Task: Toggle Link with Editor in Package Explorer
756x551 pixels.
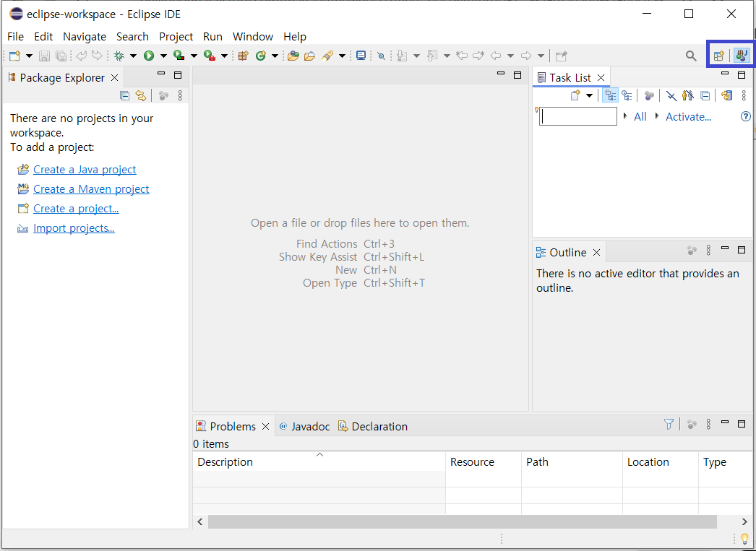Action: coord(141,96)
